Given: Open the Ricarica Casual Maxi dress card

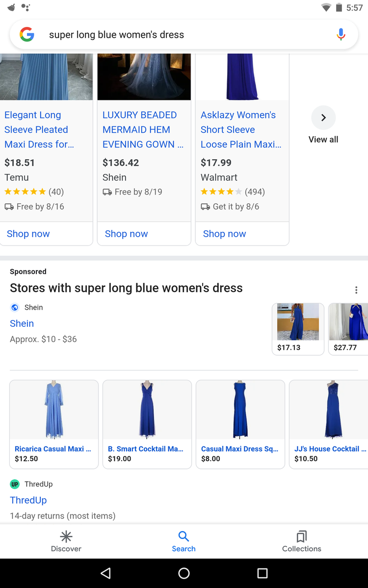Looking at the screenshot, I should [x=54, y=424].
